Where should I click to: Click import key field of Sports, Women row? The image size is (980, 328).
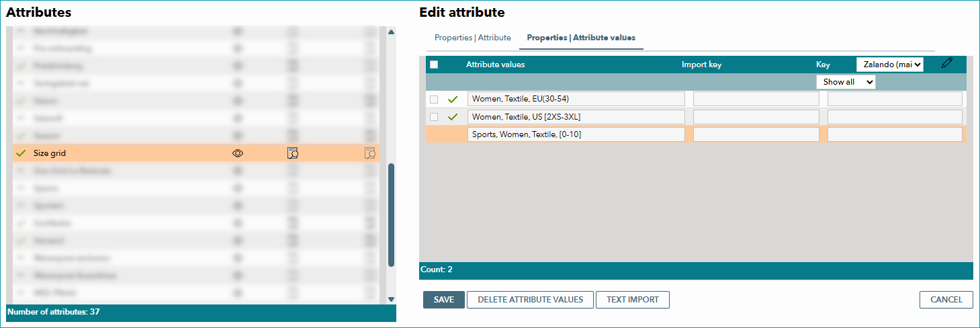tap(756, 134)
